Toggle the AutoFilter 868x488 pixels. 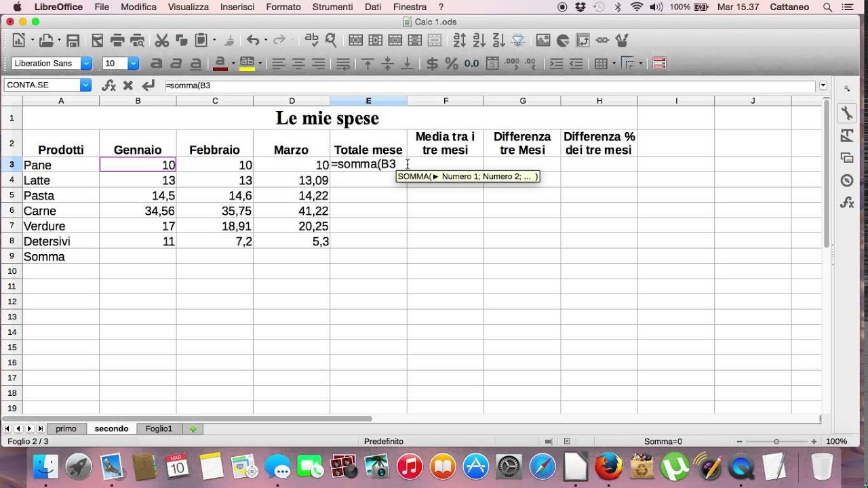click(518, 41)
